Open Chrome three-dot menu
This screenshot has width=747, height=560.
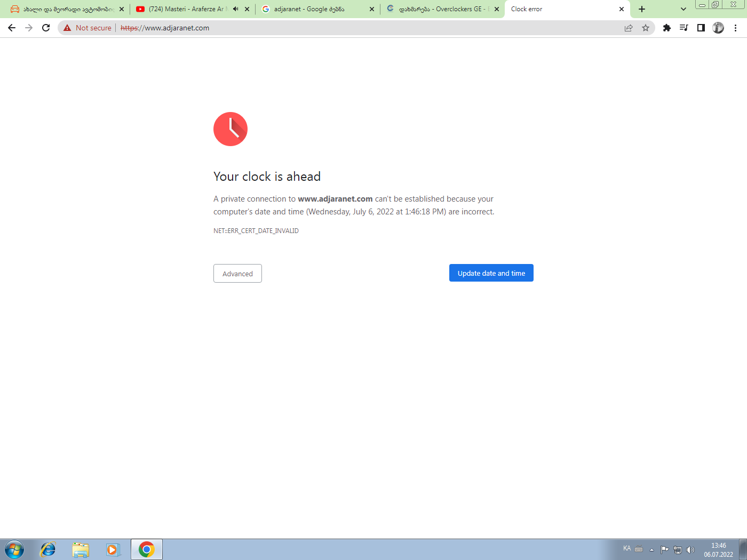click(x=736, y=28)
